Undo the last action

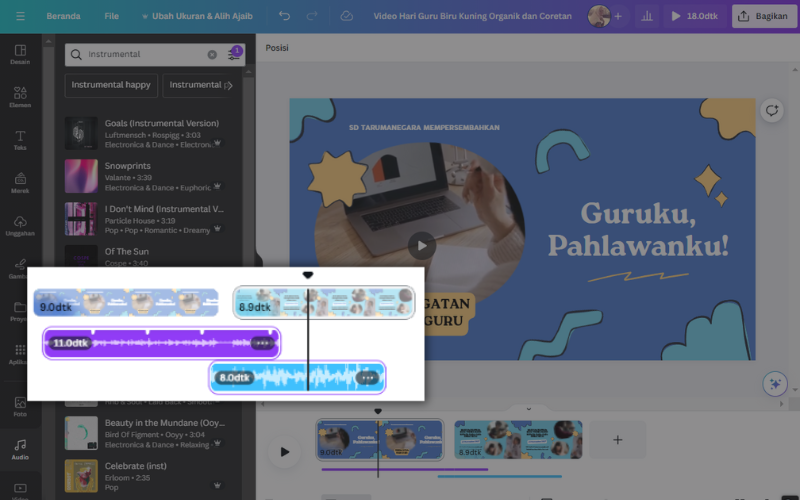click(284, 16)
